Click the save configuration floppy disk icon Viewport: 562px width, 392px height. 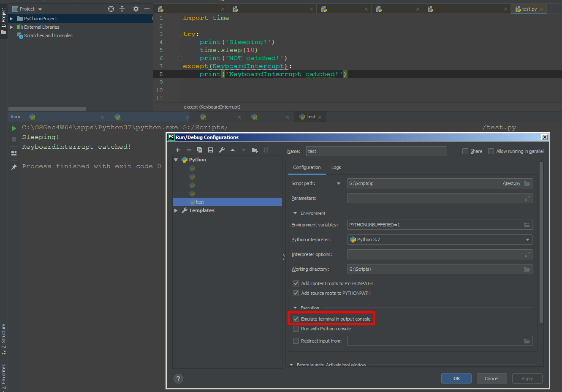click(x=211, y=150)
